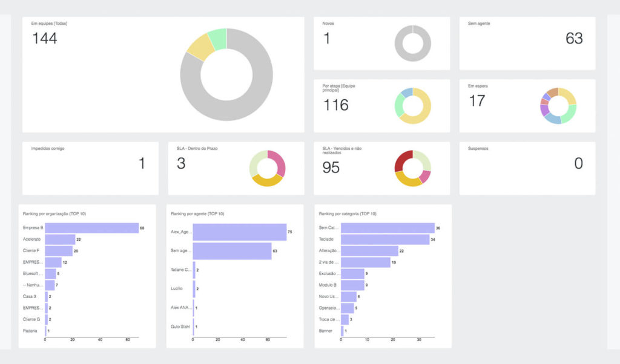620x364 pixels.
Task: Click the Alex_Age bar showing 75
Action: (x=239, y=232)
